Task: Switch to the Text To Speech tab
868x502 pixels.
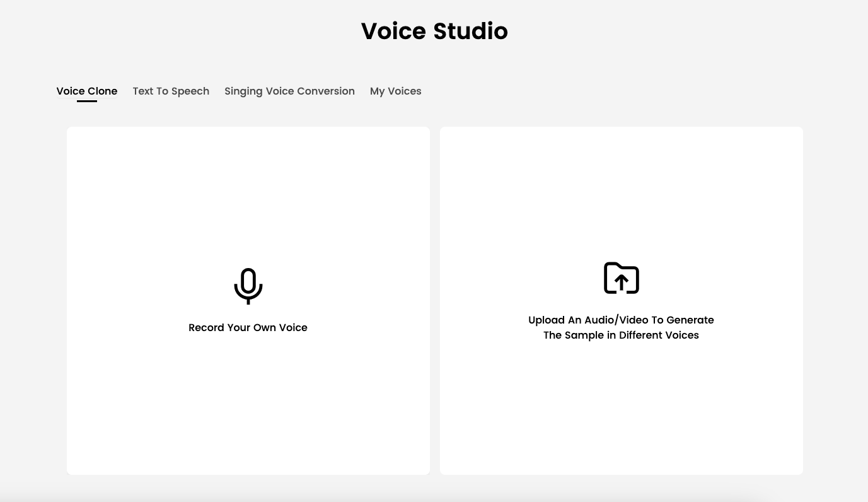Action: click(171, 91)
